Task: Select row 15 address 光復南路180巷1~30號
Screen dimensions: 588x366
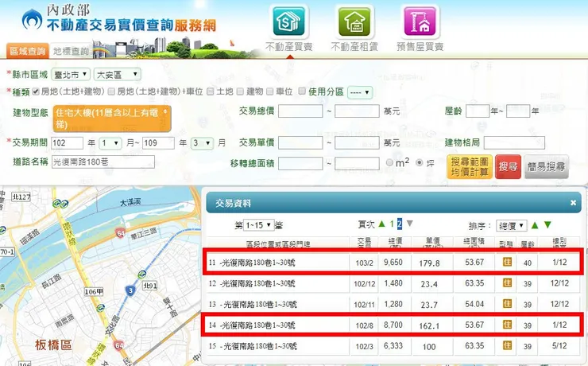Action: point(258,346)
